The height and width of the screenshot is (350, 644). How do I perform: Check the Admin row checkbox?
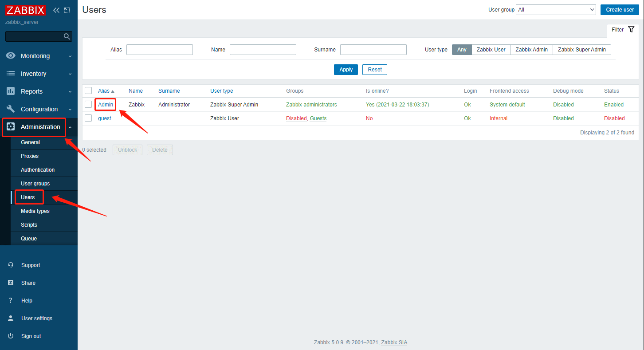point(88,104)
